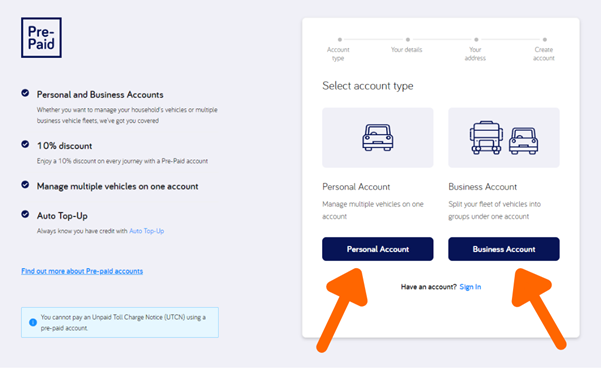Screen dimensions: 601x368
Task: Click checkmark icon beside Auto Top-Up
Action: 25,214
